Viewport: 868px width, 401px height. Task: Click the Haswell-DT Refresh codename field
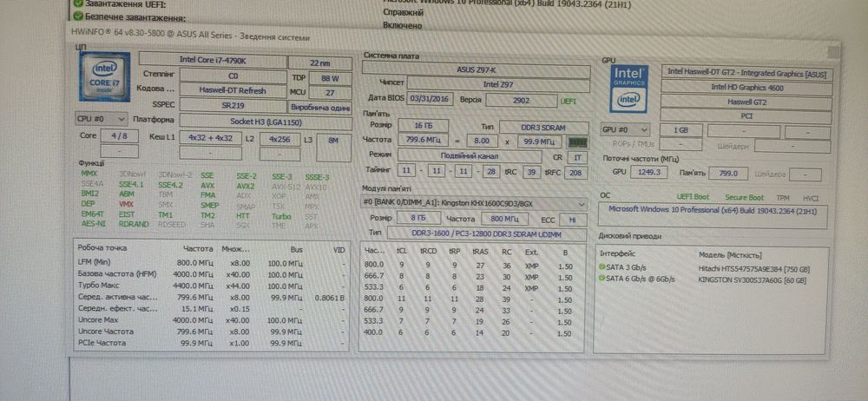pos(233,90)
